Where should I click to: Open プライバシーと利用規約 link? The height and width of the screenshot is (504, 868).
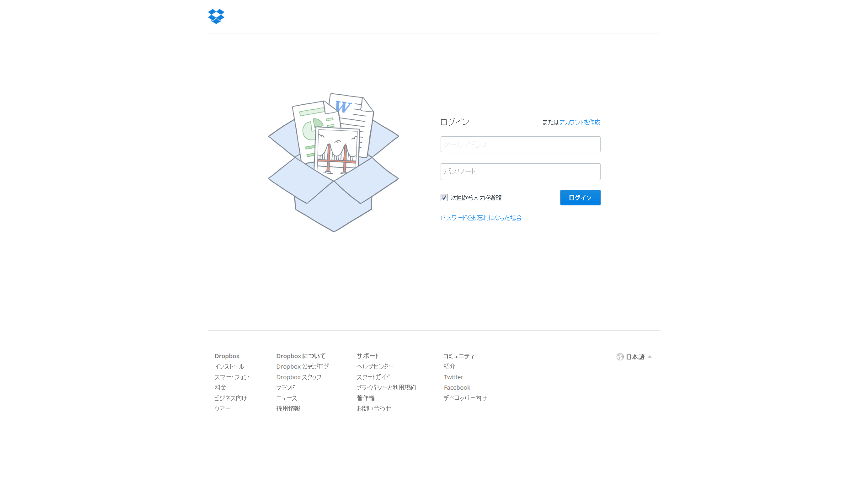[x=387, y=388]
